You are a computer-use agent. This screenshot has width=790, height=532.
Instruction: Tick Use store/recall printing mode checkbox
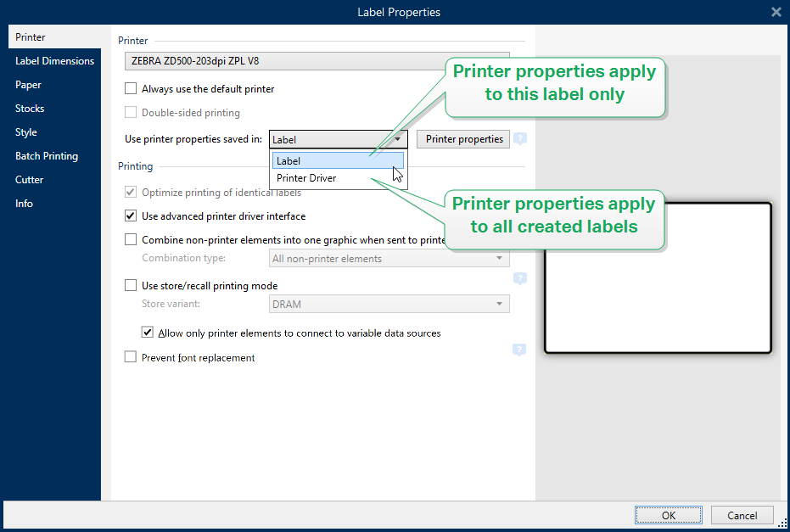pyautogui.click(x=131, y=286)
